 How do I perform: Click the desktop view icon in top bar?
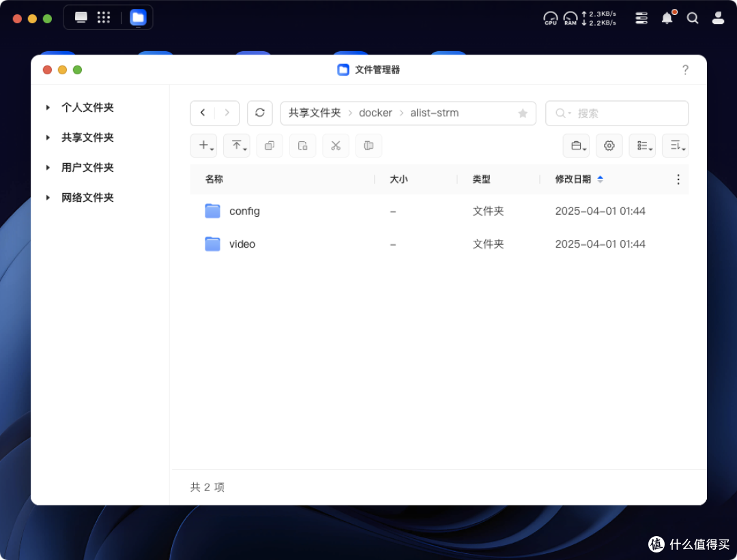[81, 18]
